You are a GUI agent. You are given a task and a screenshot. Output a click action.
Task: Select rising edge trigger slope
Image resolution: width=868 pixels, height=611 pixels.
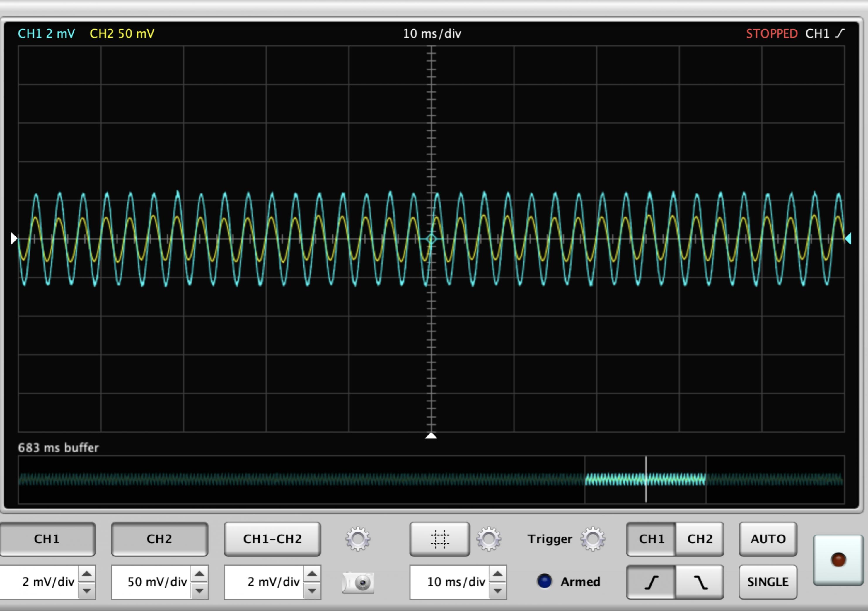(651, 582)
